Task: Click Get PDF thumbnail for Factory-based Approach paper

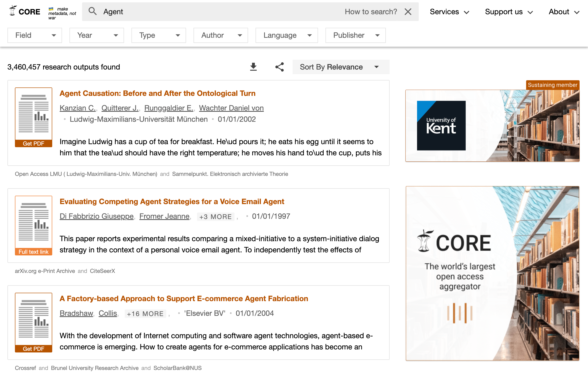Action: tap(33, 322)
